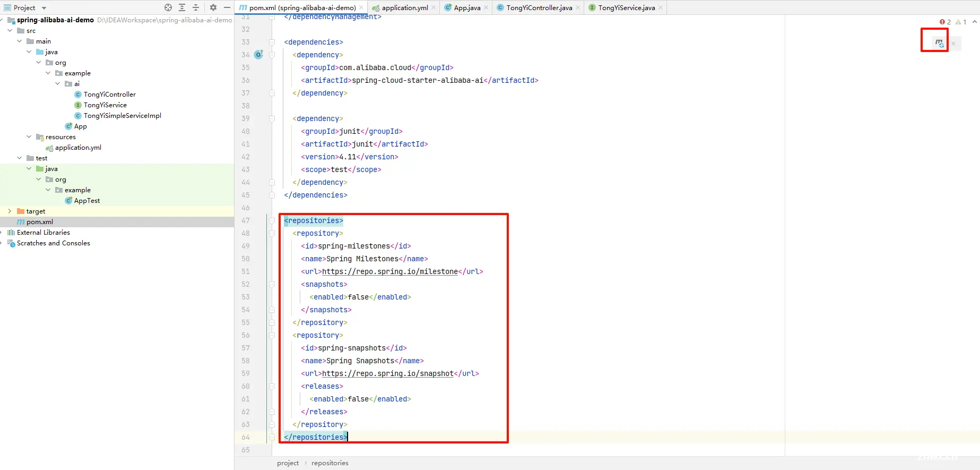Click the Expand All icon in Project panel

click(x=182, y=7)
